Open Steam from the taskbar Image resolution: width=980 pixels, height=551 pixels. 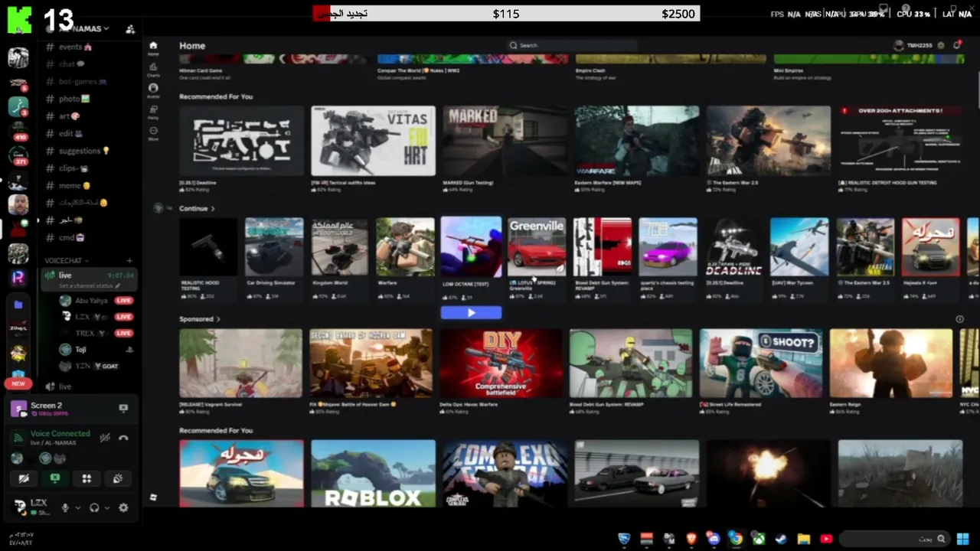point(781,539)
